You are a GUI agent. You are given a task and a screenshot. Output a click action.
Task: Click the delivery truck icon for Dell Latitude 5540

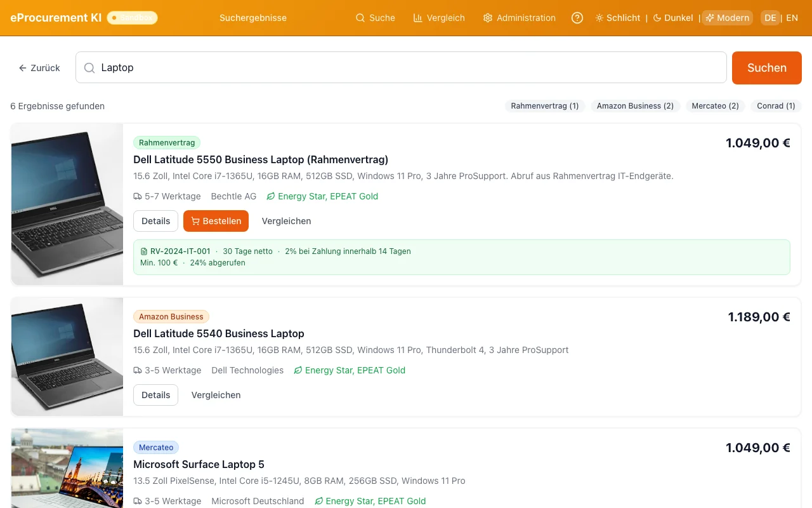138,371
